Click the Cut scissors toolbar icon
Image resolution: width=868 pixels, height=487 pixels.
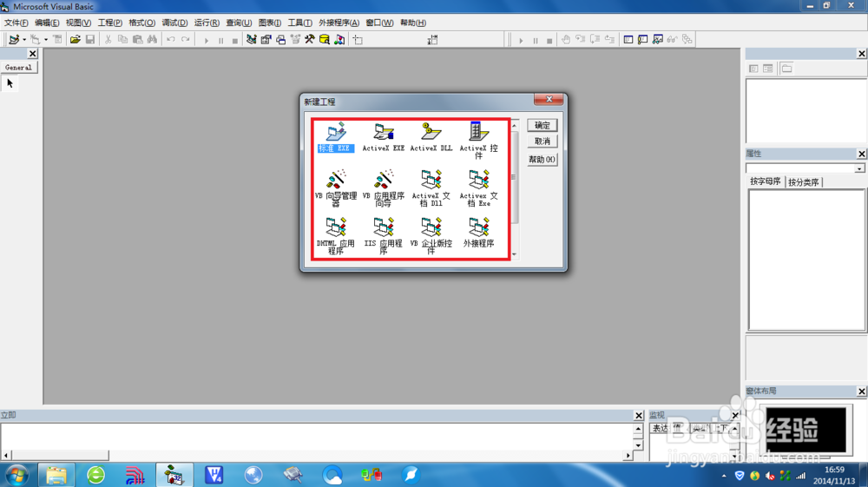(x=108, y=39)
